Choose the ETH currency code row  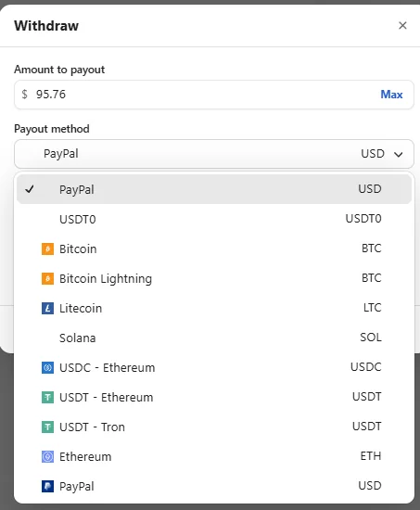(214, 456)
